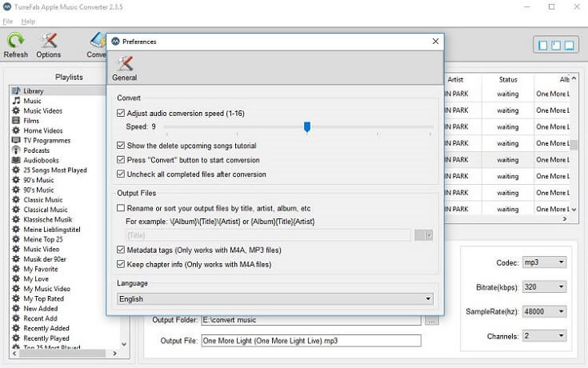Open the Help menu
The width and height of the screenshot is (588, 368).
29,21
